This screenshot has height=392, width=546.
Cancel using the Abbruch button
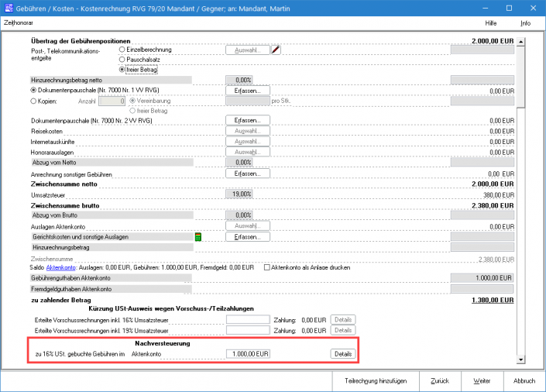pyautogui.click(x=524, y=381)
